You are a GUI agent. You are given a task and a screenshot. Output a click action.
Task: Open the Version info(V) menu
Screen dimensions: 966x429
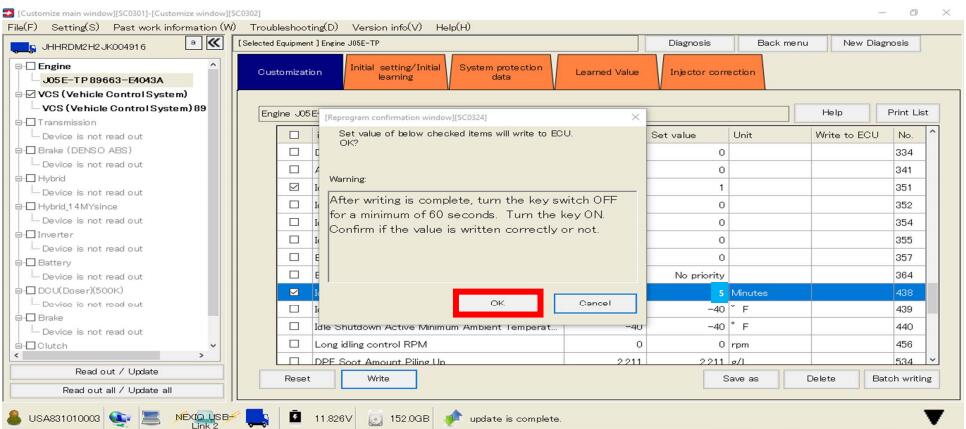(x=387, y=27)
